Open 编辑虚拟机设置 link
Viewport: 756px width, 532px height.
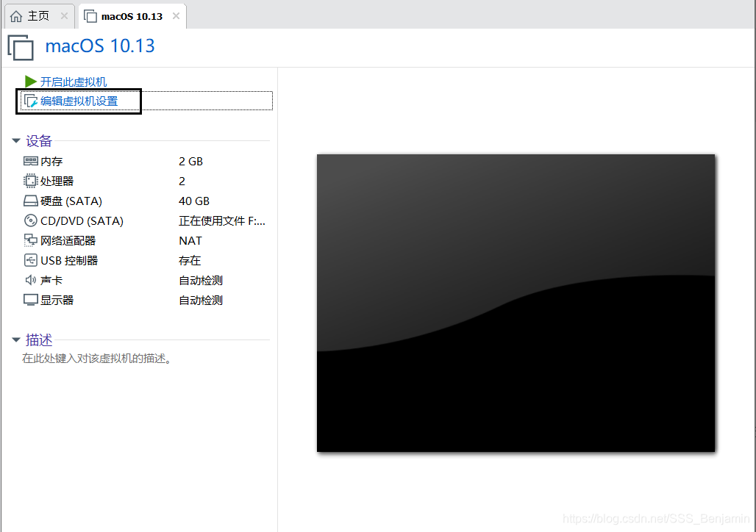tap(79, 101)
